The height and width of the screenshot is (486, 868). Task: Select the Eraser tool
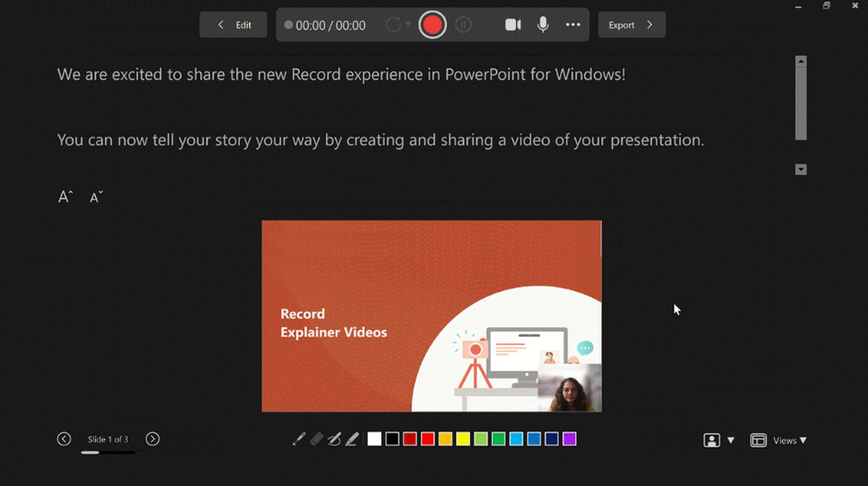(316, 439)
